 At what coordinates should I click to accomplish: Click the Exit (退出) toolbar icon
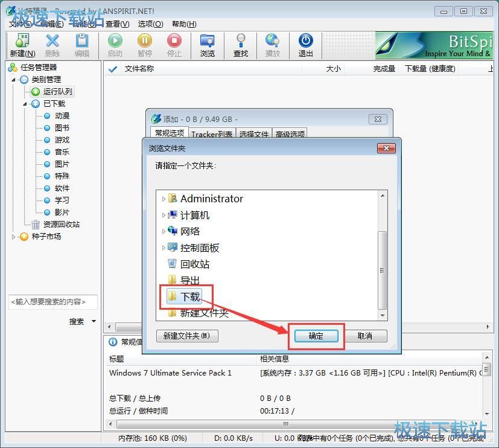(305, 45)
